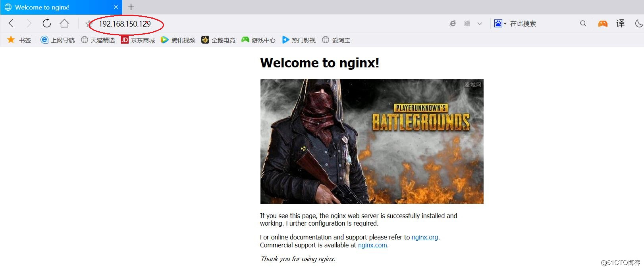
Task: Go back to the previous page
Action: (x=11, y=23)
